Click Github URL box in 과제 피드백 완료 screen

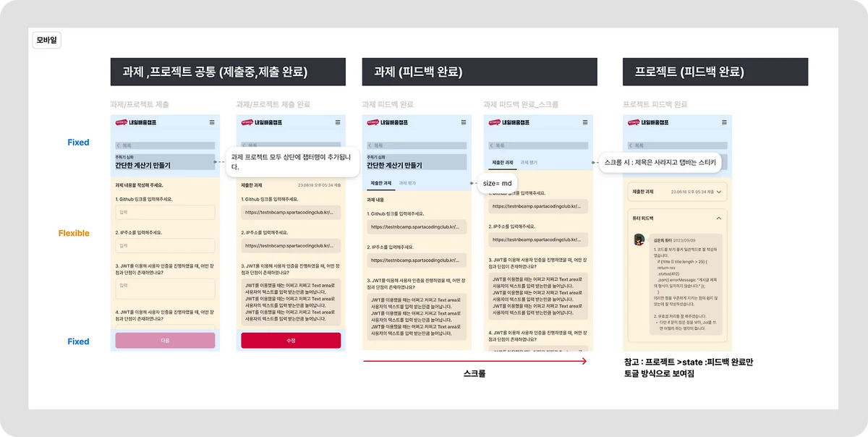417,227
